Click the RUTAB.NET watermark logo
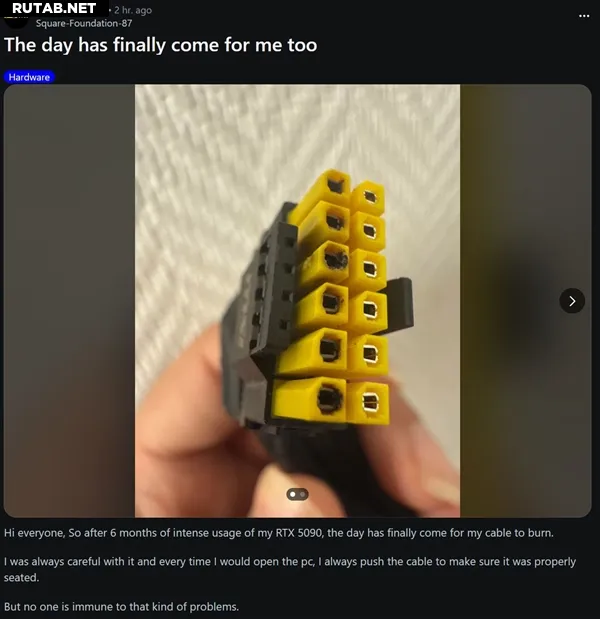 point(54,8)
